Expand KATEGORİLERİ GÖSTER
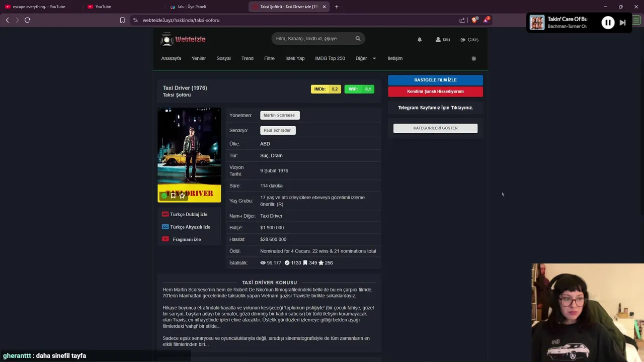This screenshot has width=644, height=362. click(x=435, y=128)
